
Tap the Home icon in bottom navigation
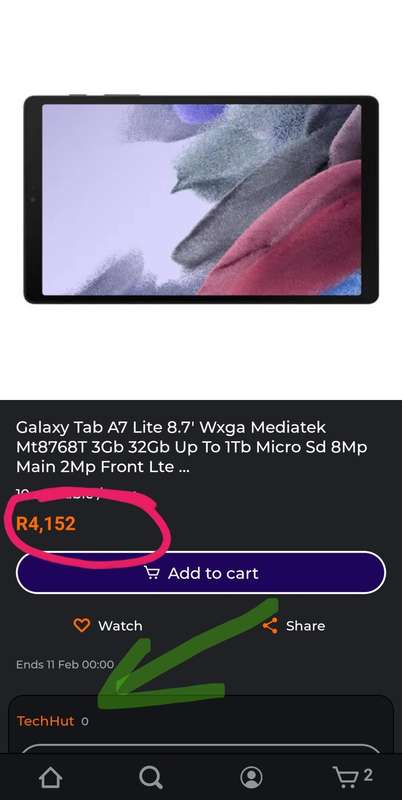(x=51, y=778)
